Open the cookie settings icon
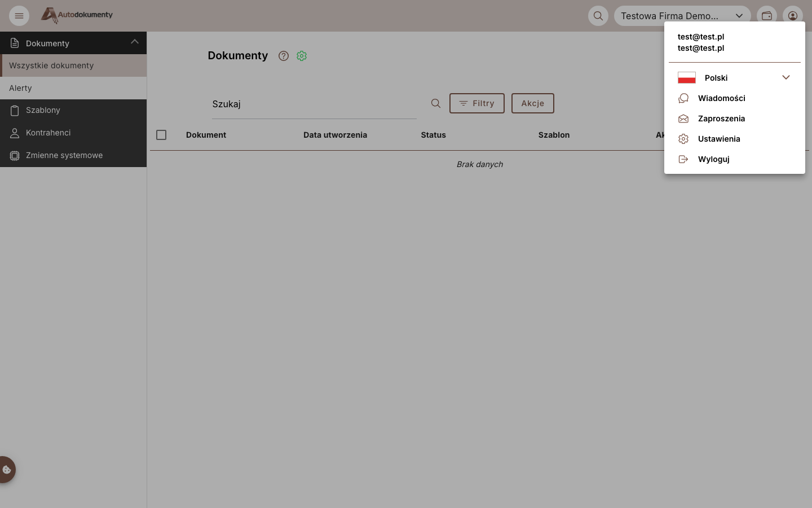Image resolution: width=812 pixels, height=508 pixels. click(x=7, y=470)
